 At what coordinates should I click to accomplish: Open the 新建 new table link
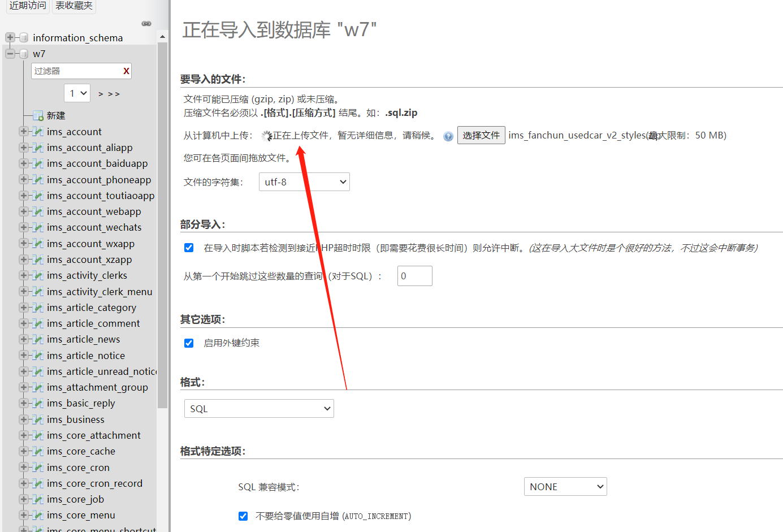pyautogui.click(x=56, y=115)
